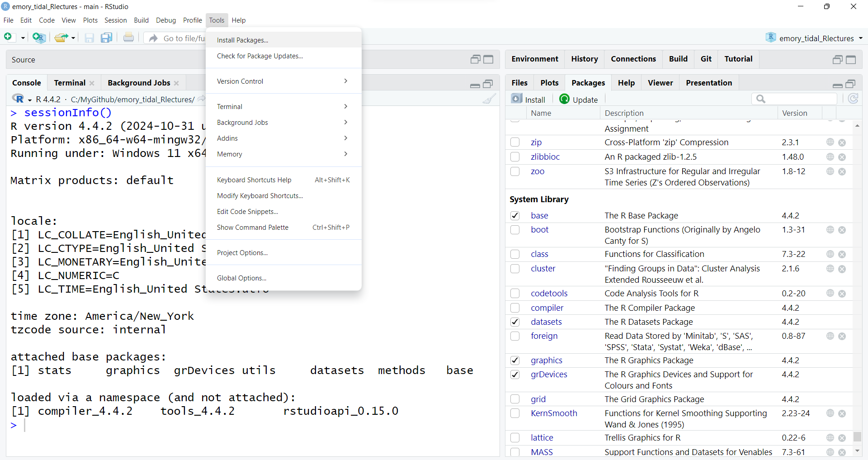868x460 pixels.
Task: Click the Print document icon
Action: click(x=128, y=38)
